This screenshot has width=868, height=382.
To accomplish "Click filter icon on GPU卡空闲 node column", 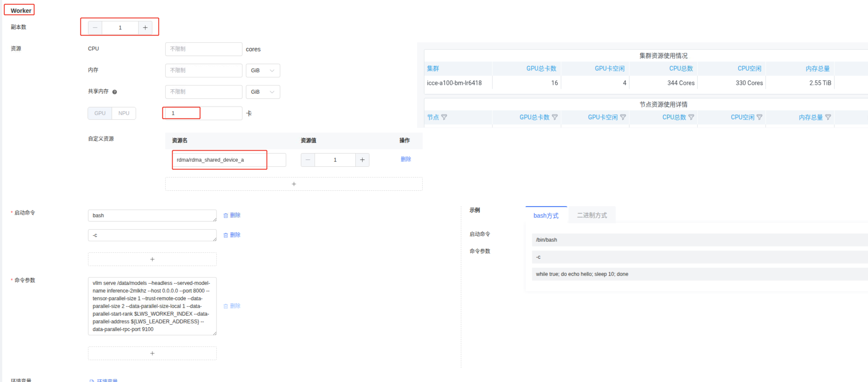I will click(623, 117).
